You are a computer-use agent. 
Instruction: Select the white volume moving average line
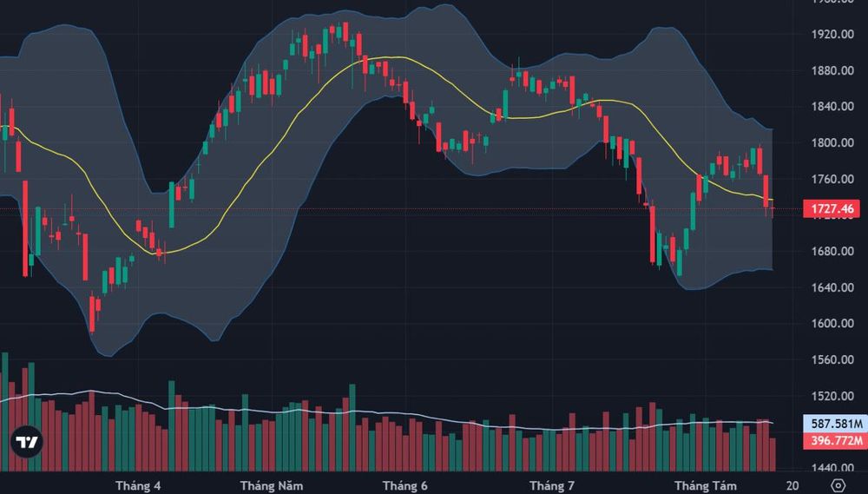click(x=387, y=413)
